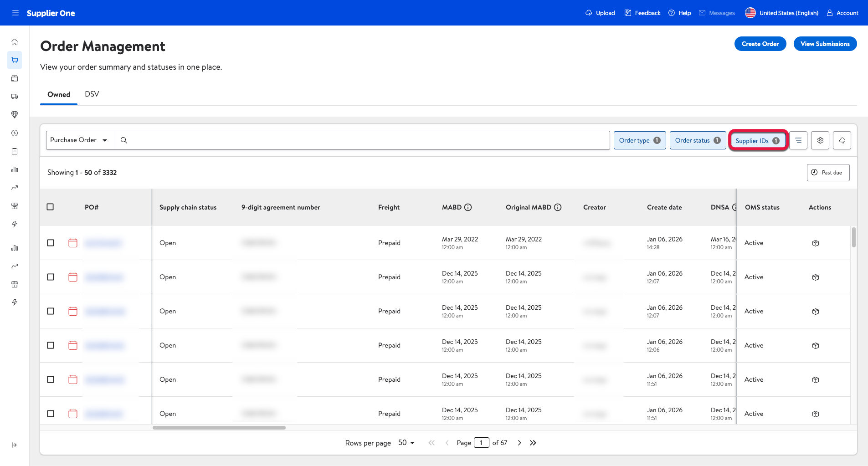Click the red calendar icon in second row

coord(73,277)
